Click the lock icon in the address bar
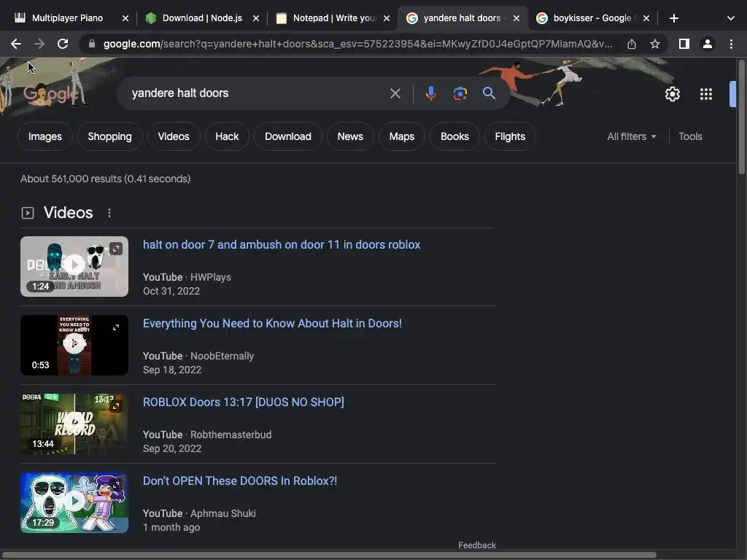The image size is (747, 560). coord(92,44)
